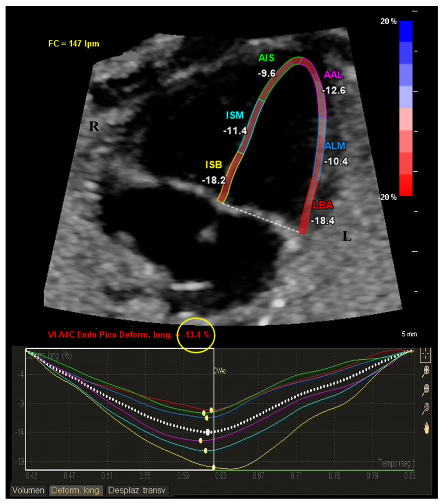The height and width of the screenshot is (504, 444).
Task: Click the large white peak marker on dotted curve
Action: [x=208, y=432]
